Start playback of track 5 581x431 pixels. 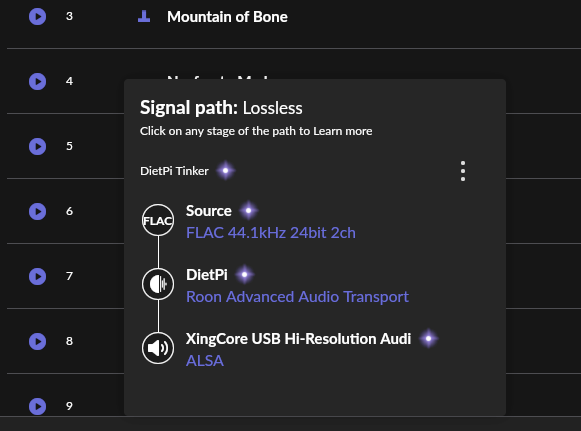(37, 146)
